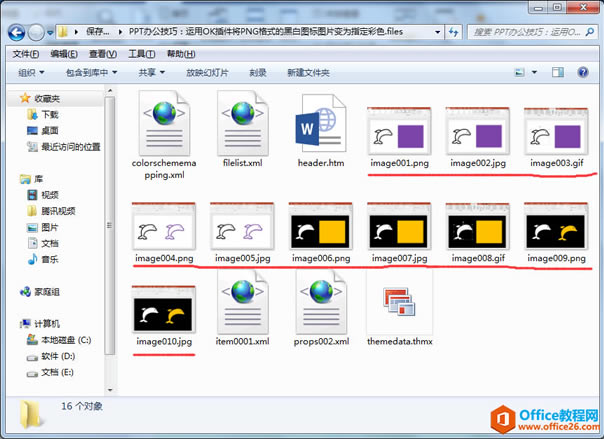The height and width of the screenshot is (439, 604).
Task: Click 新建文件夹 button
Action: (308, 73)
